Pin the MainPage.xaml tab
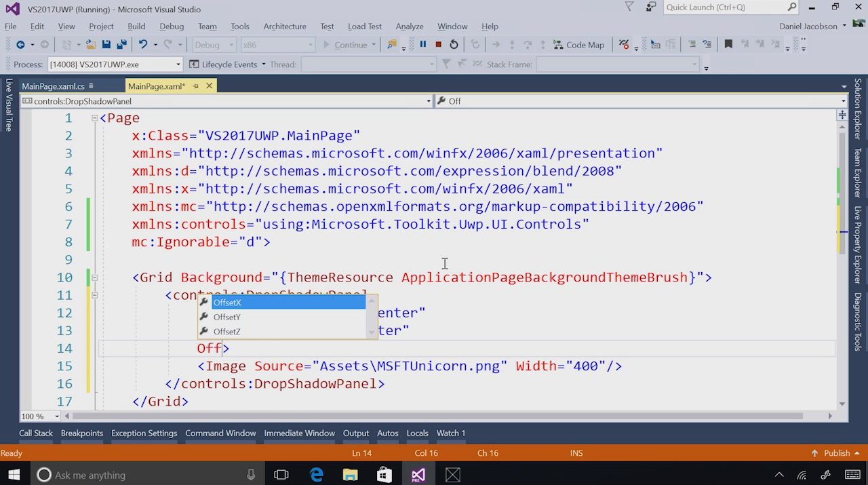The width and height of the screenshot is (868, 485). 196,86
